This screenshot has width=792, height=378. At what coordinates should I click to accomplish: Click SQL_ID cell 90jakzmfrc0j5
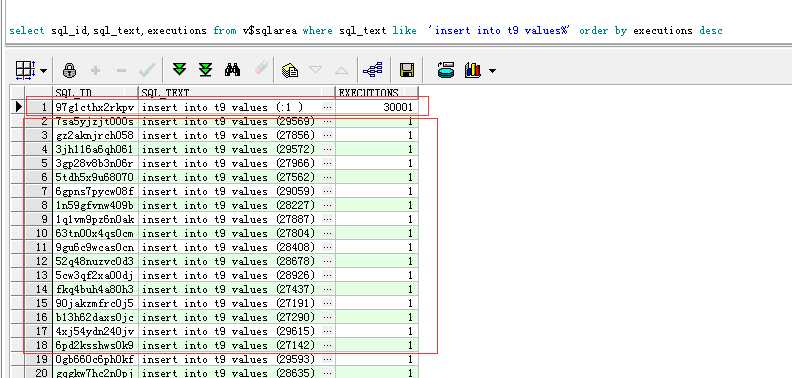(95, 303)
